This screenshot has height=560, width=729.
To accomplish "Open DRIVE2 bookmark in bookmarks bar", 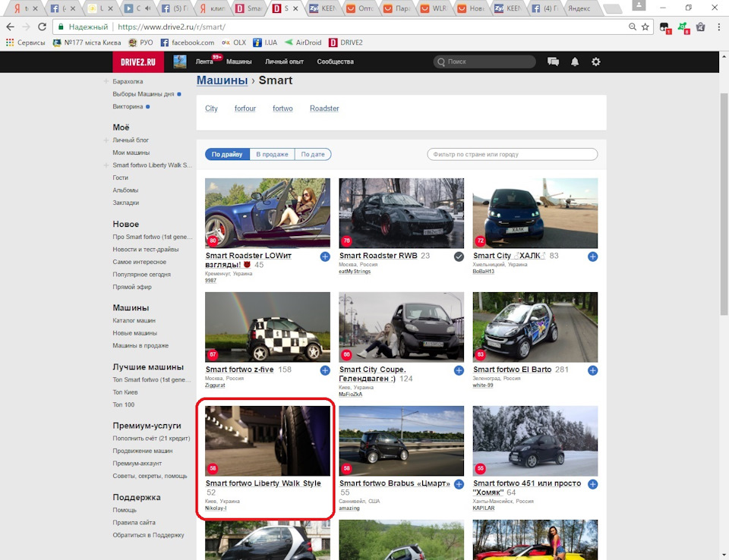I will click(x=346, y=42).
